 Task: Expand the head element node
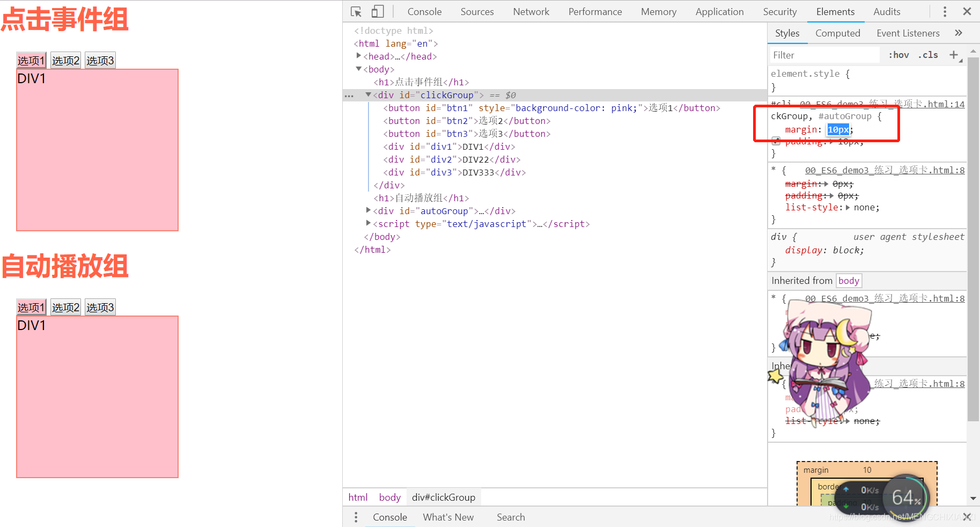[x=359, y=56]
